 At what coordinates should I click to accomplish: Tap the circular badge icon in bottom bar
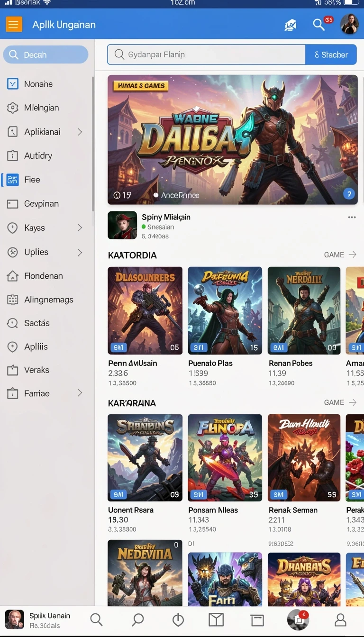(298, 619)
